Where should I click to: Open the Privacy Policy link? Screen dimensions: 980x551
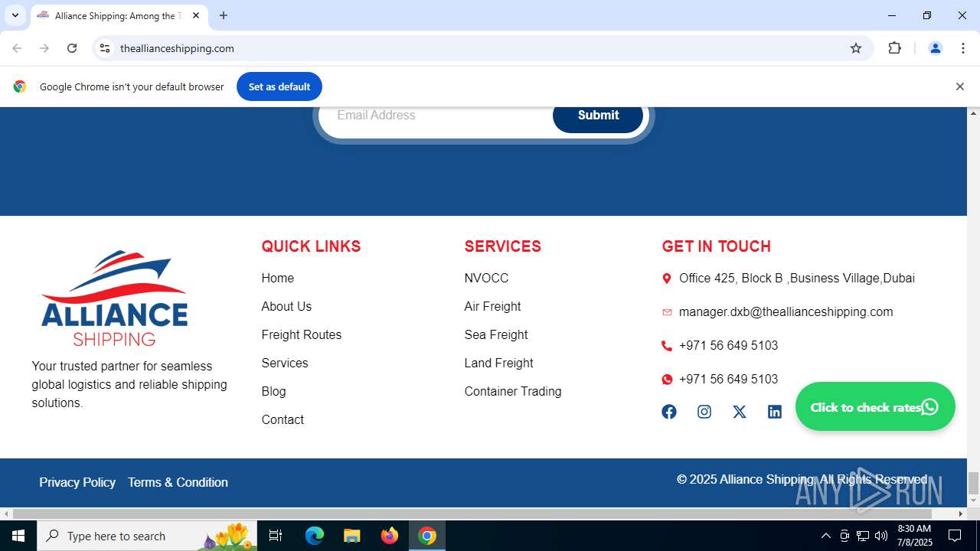tap(77, 483)
